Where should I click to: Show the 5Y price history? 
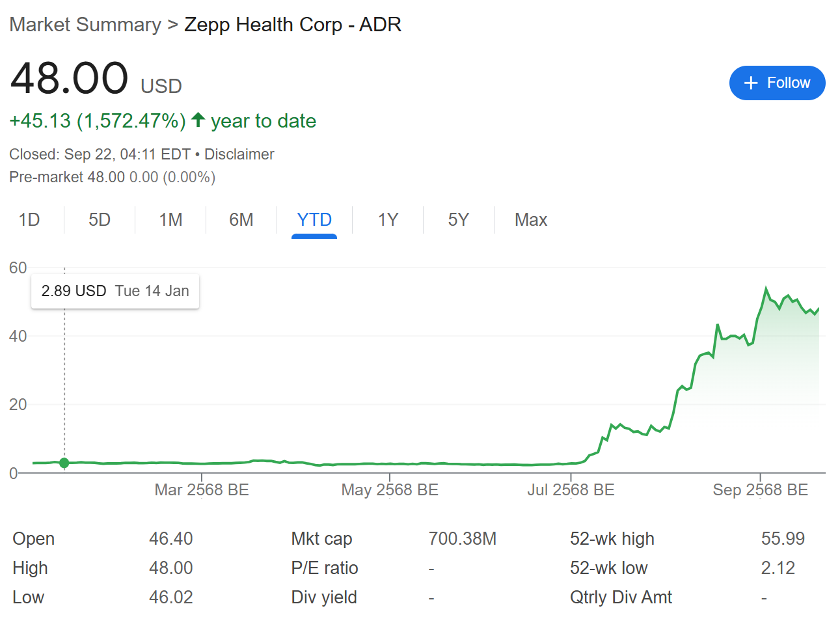click(458, 220)
